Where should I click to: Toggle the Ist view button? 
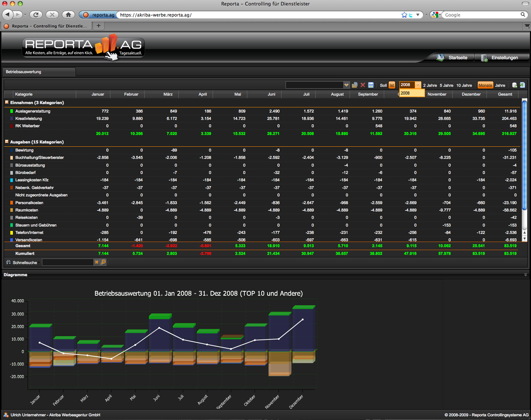[392, 85]
